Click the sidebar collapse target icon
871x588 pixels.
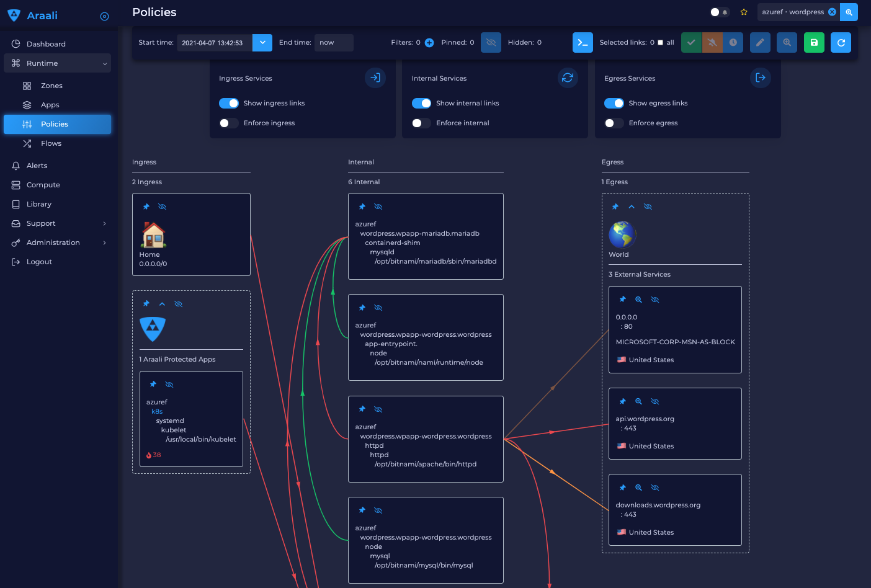click(104, 16)
